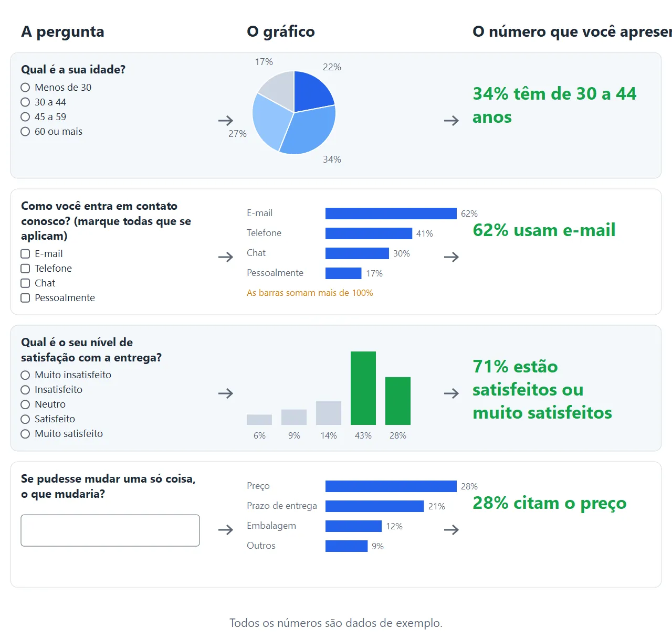Image resolution: width=672 pixels, height=640 pixels.
Task: Select the "30 a 44" radio button
Action: coord(25,102)
